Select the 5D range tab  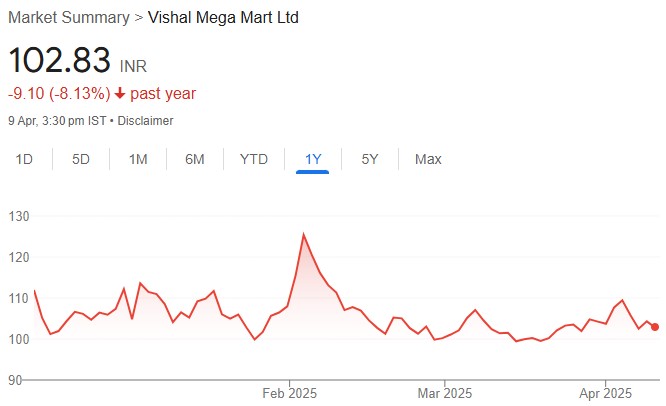[x=81, y=159]
